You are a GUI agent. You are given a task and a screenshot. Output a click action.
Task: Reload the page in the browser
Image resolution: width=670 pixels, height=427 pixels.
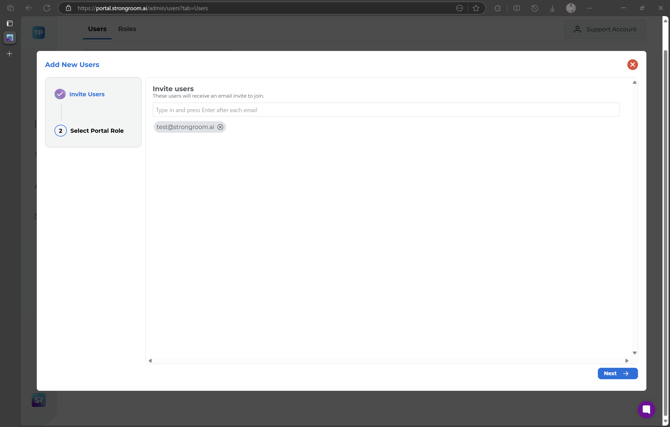coord(46,8)
